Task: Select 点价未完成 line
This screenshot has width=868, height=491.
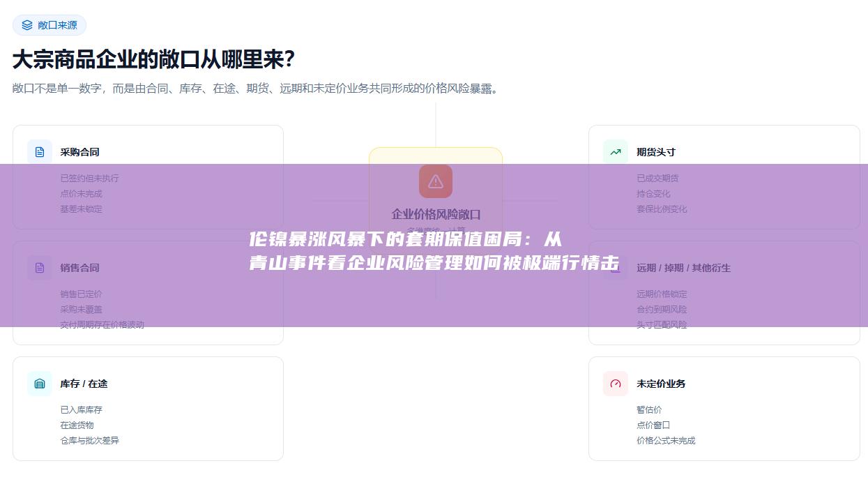Action: pos(82,193)
